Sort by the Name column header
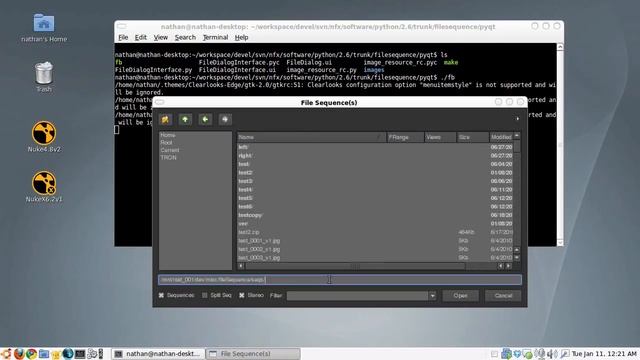640x360 pixels. 311,137
